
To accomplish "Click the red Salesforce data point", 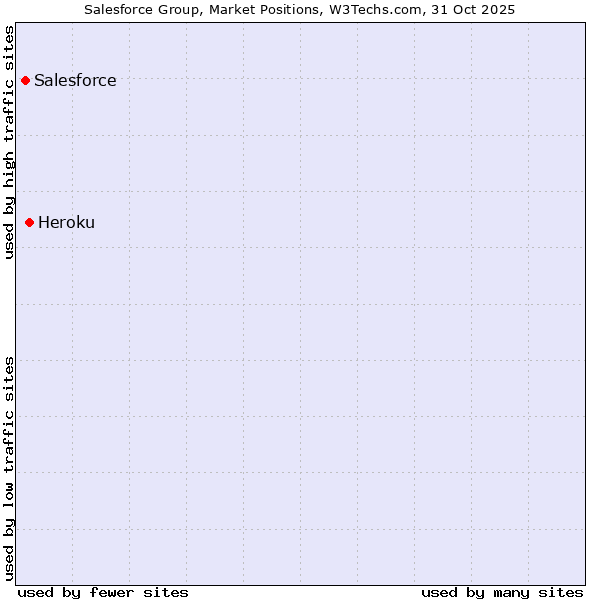I will click(26, 81).
